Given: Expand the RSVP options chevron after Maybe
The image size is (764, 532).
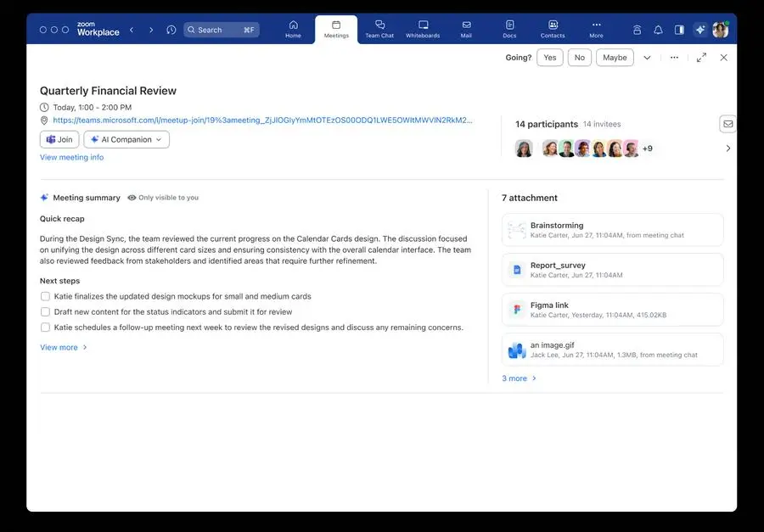Looking at the screenshot, I should pos(647,58).
